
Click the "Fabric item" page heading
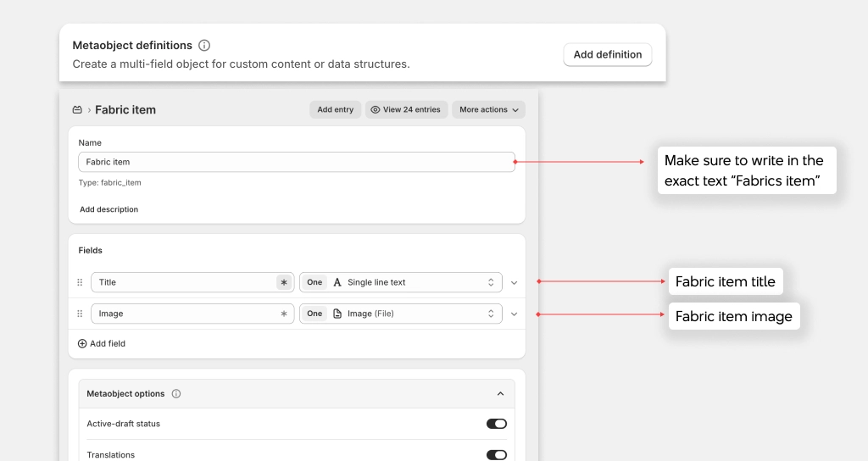(125, 109)
